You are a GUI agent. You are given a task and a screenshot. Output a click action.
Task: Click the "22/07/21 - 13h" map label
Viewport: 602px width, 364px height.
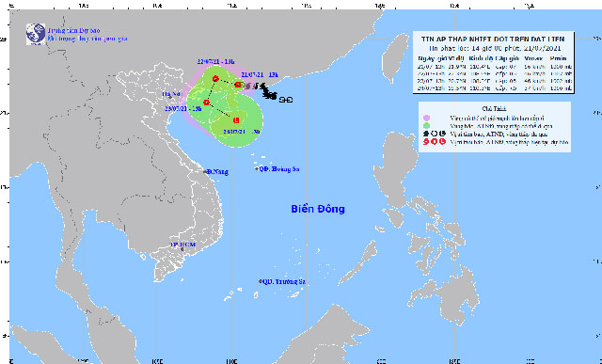tap(215, 61)
